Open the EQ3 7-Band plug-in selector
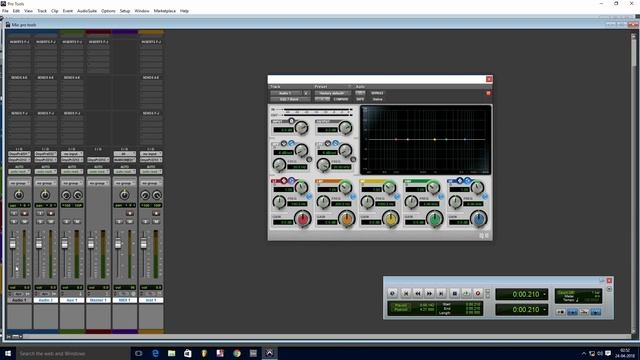This screenshot has height=360, width=640. tap(290, 99)
